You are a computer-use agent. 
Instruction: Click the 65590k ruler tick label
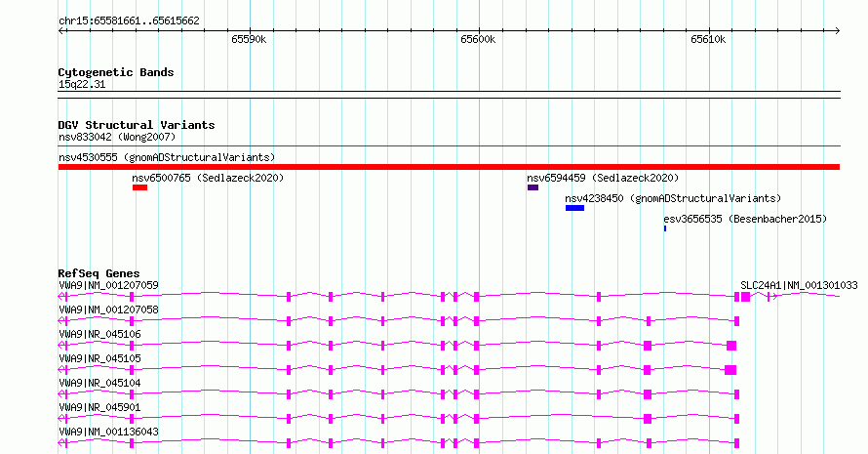[249, 39]
